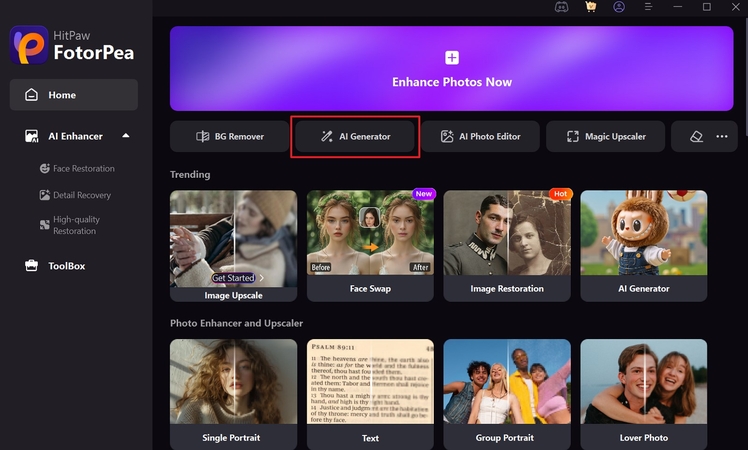The width and height of the screenshot is (748, 450).
Task: Open the AI Photo Editor tool
Action: (x=480, y=136)
